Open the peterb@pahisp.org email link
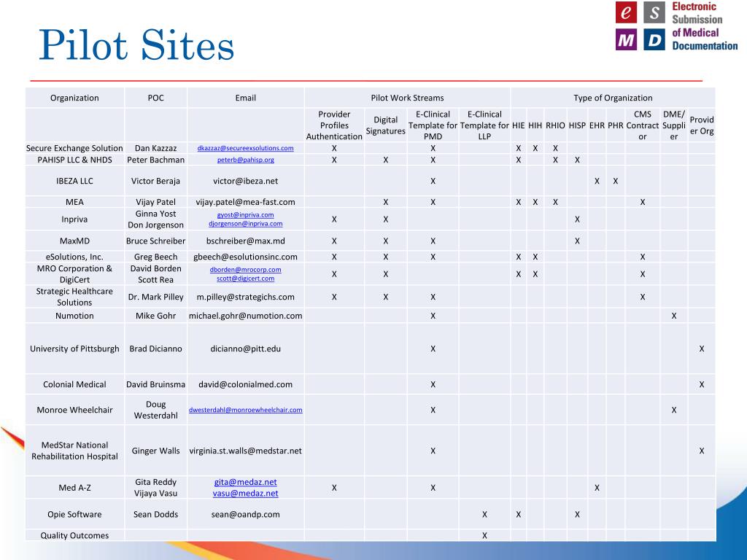This screenshot has width=747, height=560. pyautogui.click(x=245, y=160)
